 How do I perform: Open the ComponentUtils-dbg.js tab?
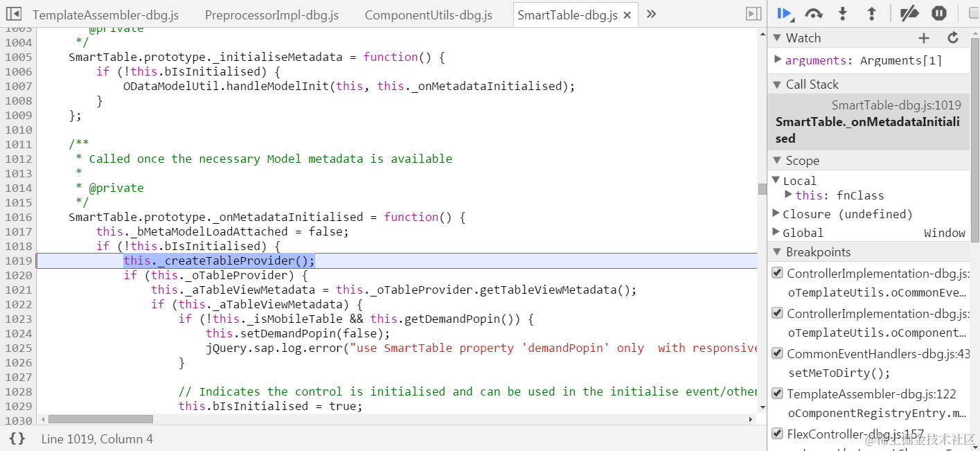pyautogui.click(x=429, y=15)
